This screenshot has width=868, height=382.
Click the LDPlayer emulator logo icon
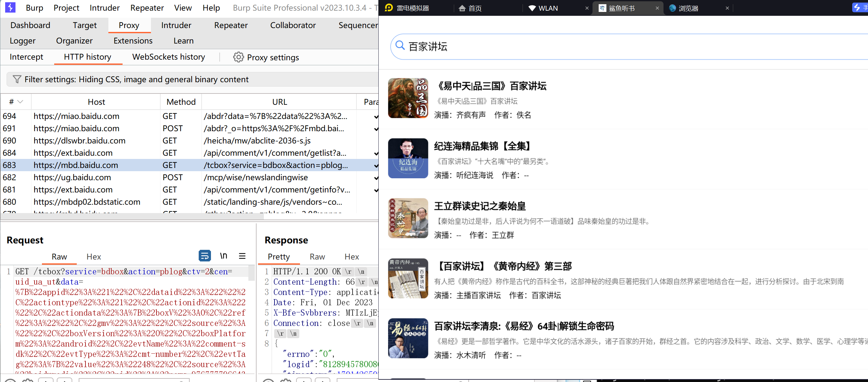[388, 8]
